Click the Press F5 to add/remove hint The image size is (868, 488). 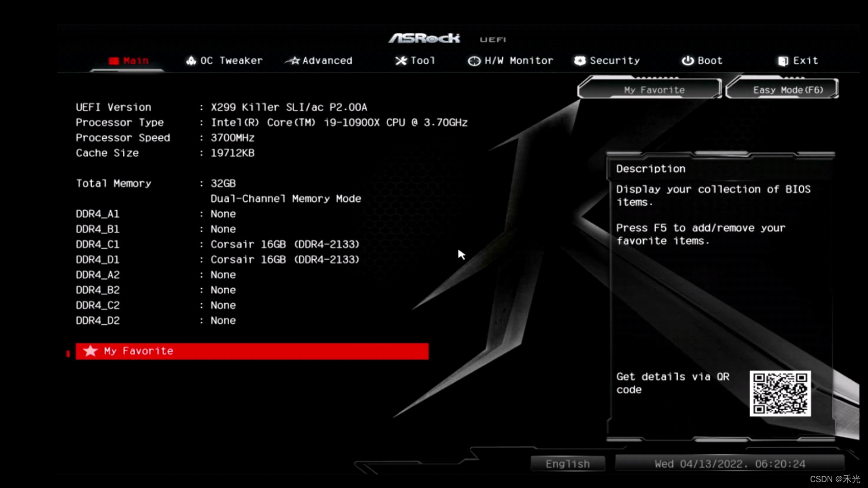(701, 235)
